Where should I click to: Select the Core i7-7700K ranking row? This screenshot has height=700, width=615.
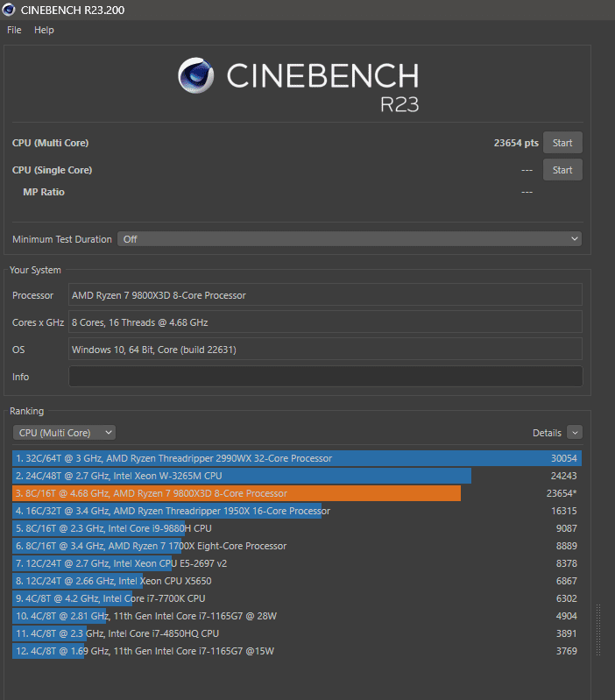tap(297, 598)
